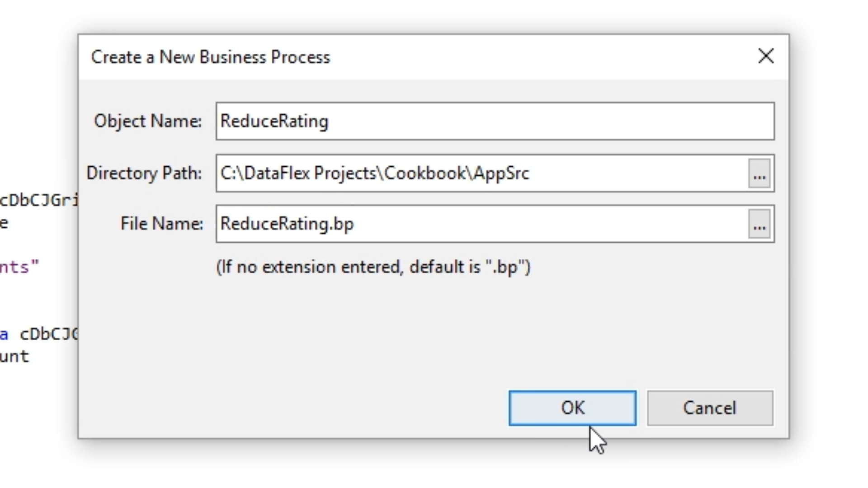Click the "Object Name:" label

(x=147, y=121)
